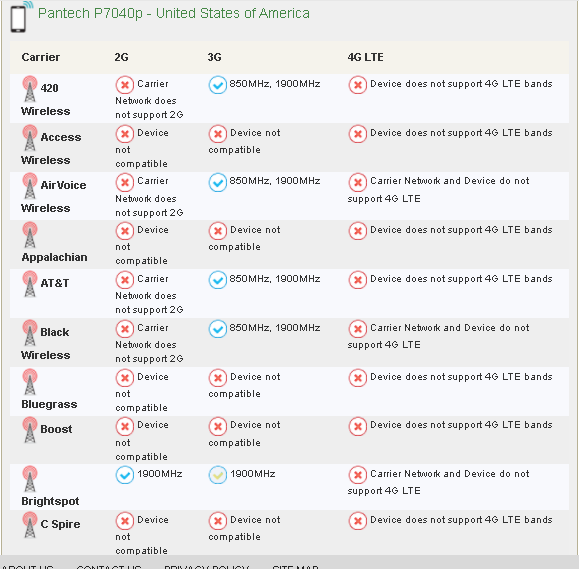This screenshot has height=569, width=579.
Task: Select the 3G column header
Action: pos(214,57)
